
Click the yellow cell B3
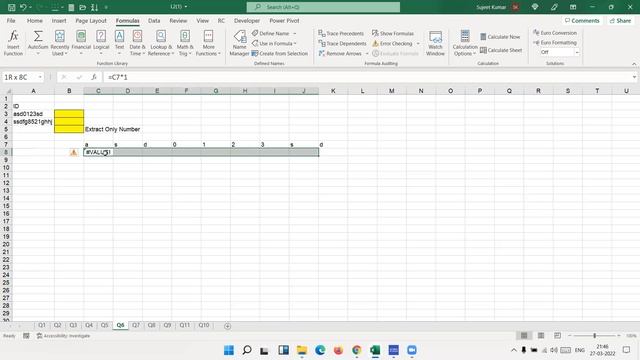[69, 114]
